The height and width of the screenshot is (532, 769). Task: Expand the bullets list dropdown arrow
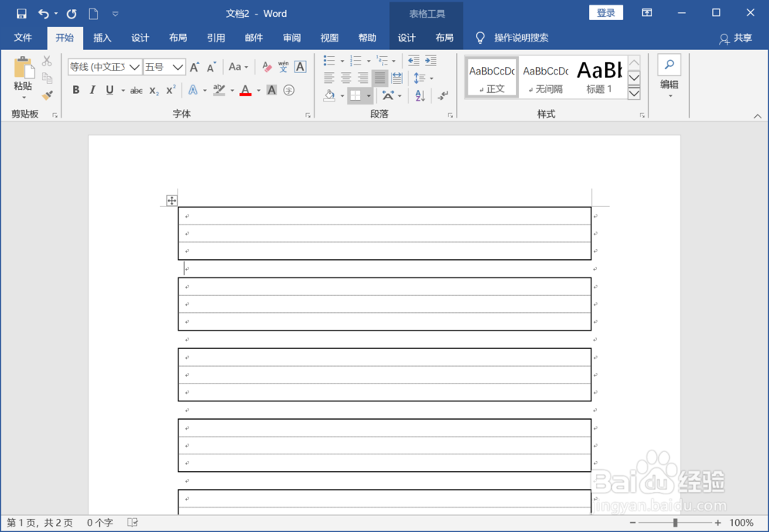(342, 61)
